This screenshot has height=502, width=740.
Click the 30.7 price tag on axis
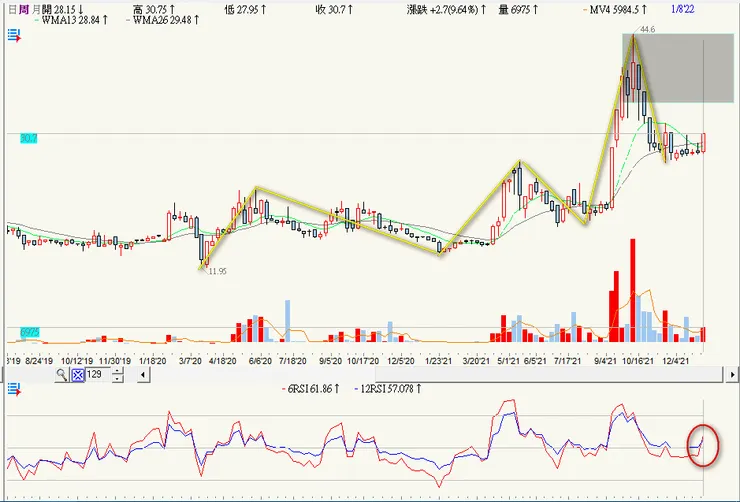(x=28, y=138)
